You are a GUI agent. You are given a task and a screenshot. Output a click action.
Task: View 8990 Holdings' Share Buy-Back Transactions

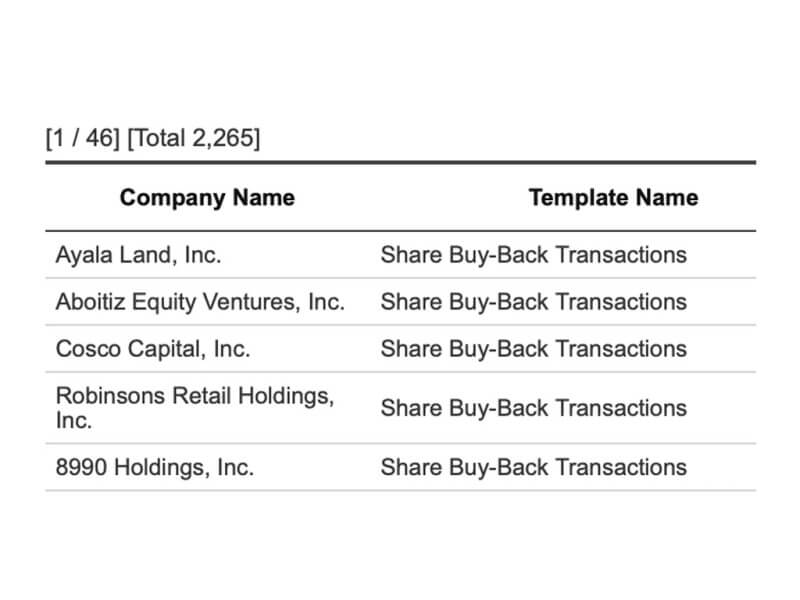click(x=533, y=467)
